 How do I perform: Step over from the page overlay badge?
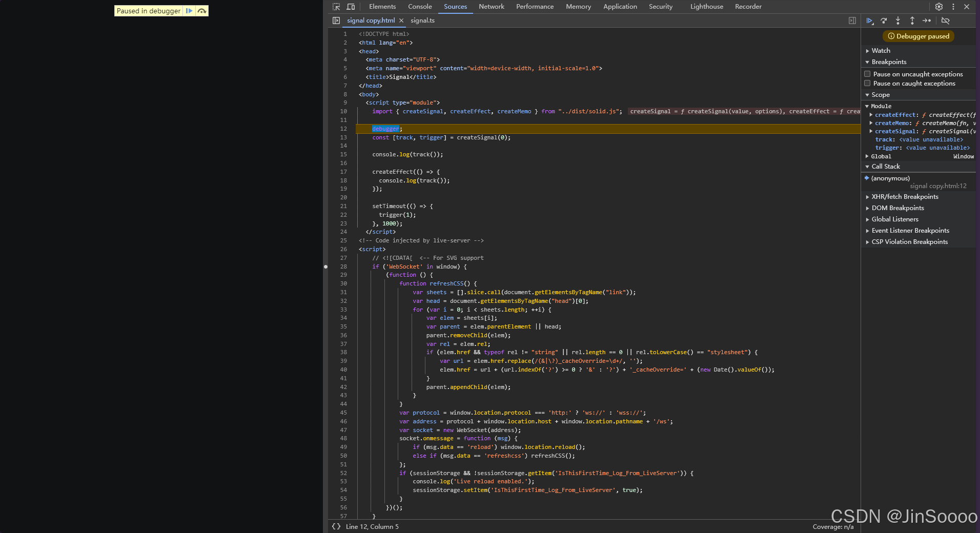click(202, 11)
